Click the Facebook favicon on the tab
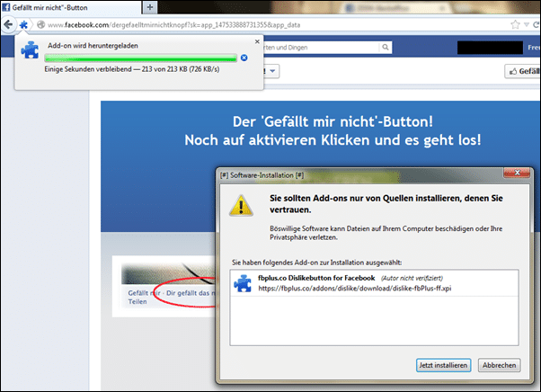541x392 pixels. click(x=6, y=7)
